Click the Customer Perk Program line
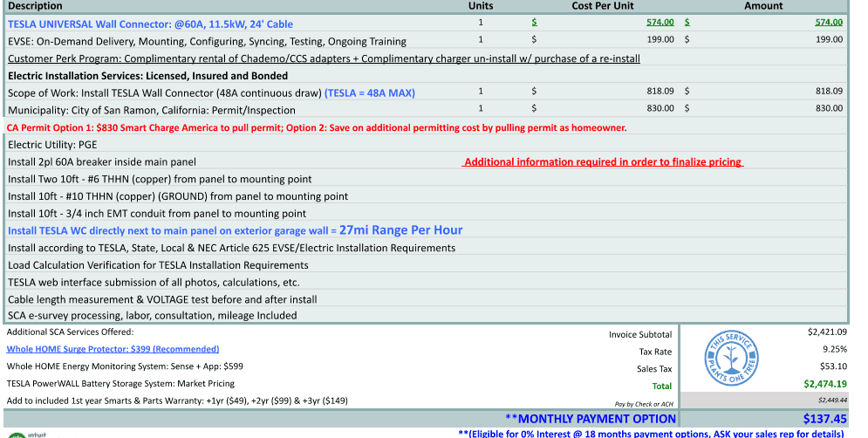 tap(324, 58)
